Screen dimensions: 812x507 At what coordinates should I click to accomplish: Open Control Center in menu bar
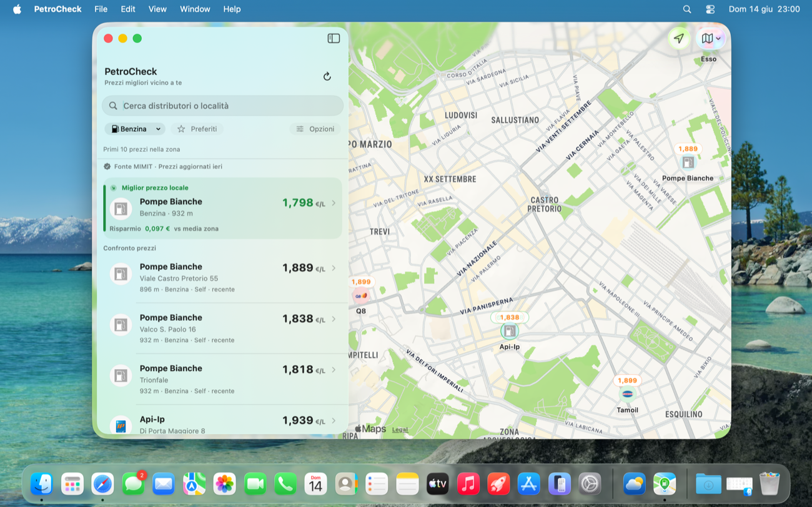710,9
